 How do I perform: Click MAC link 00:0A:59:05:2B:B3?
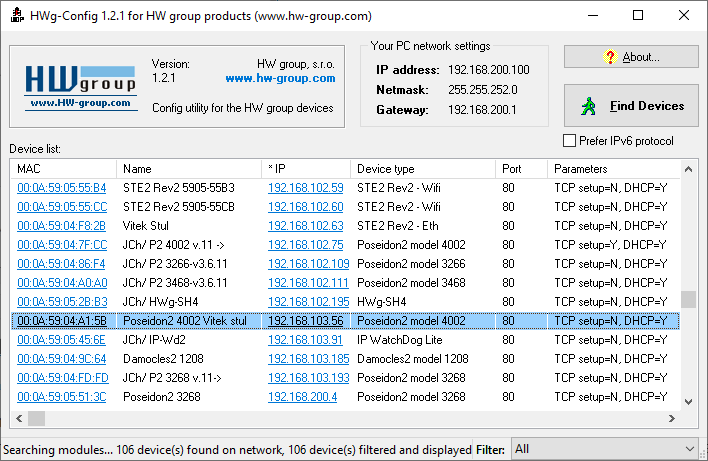tap(62, 302)
